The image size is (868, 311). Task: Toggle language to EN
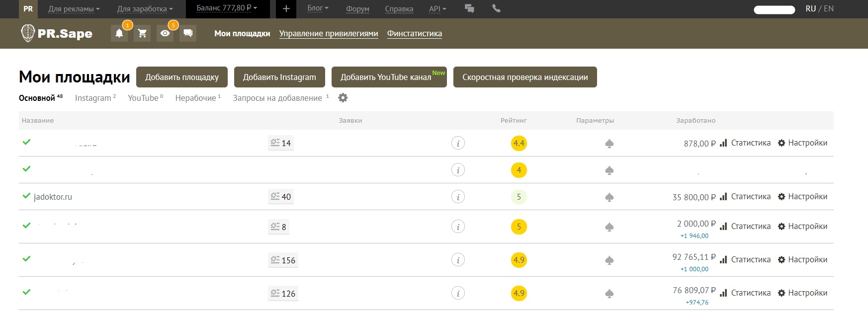click(x=829, y=9)
